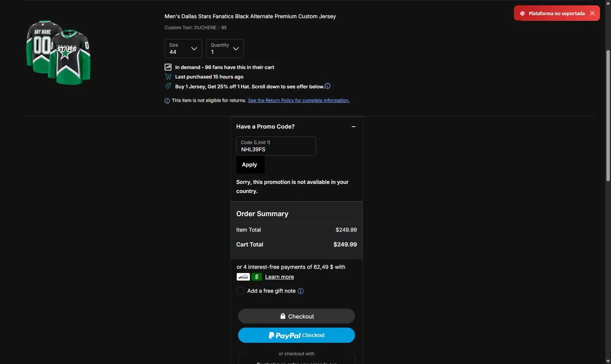Screen dimensions: 611x364
Task: Click the Cart Total amount $249.99
Action: click(345, 245)
